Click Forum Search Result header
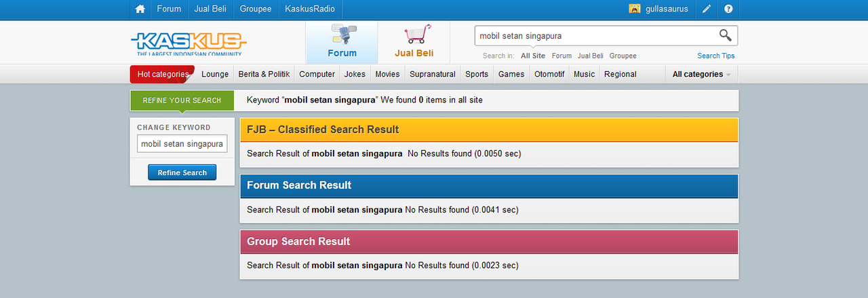Screen dimensions: 868x298 (x=489, y=185)
